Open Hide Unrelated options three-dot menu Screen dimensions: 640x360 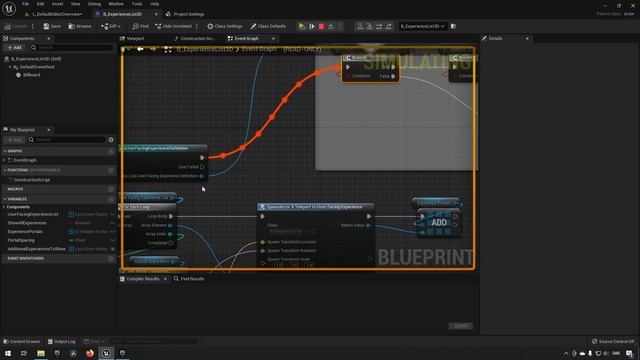(197, 26)
